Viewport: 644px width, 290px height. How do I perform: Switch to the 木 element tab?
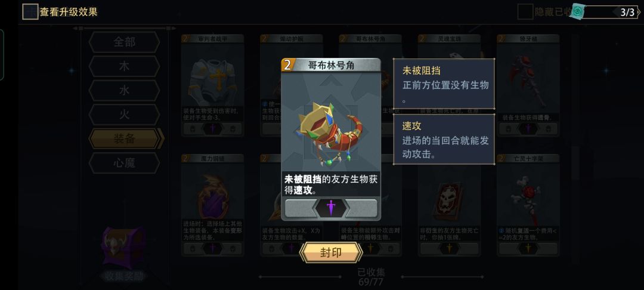tap(125, 66)
